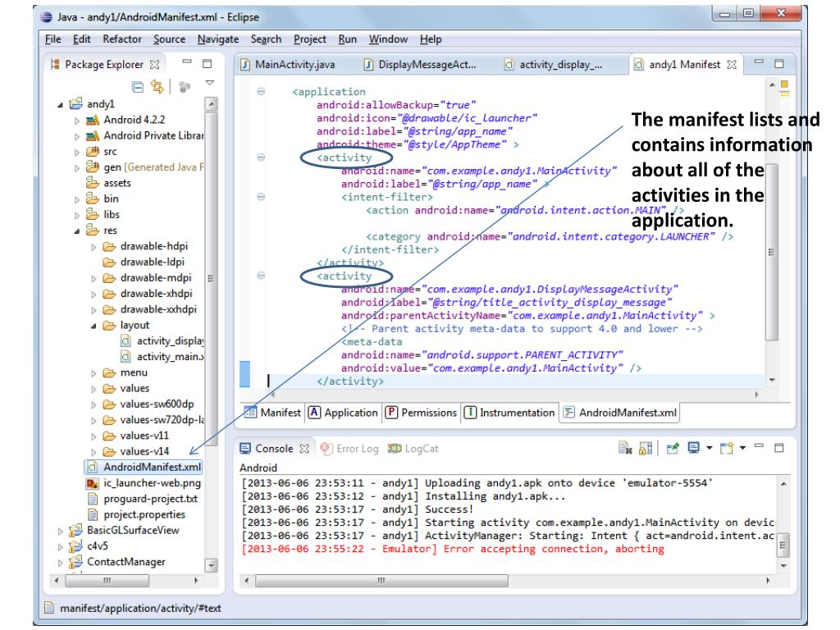Maximize the Console panel

pos(779,447)
